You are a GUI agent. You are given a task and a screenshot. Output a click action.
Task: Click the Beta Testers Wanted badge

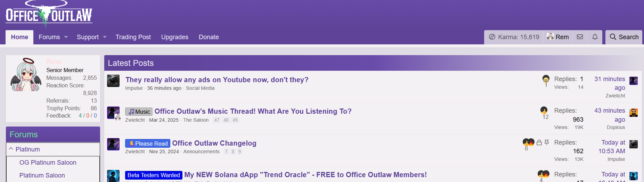[154, 175]
